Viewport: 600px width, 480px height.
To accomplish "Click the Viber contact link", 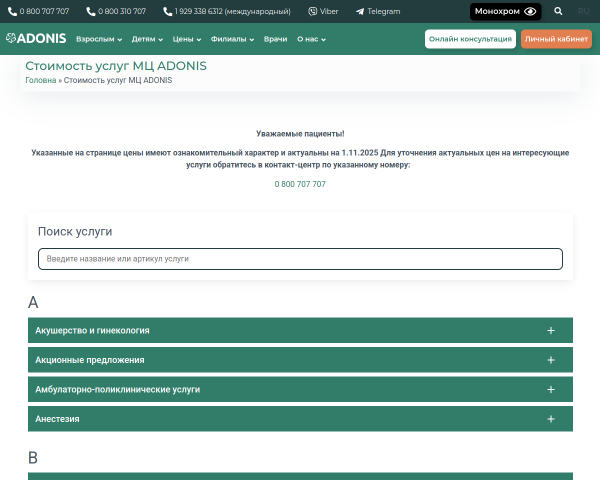I will pyautogui.click(x=323, y=11).
